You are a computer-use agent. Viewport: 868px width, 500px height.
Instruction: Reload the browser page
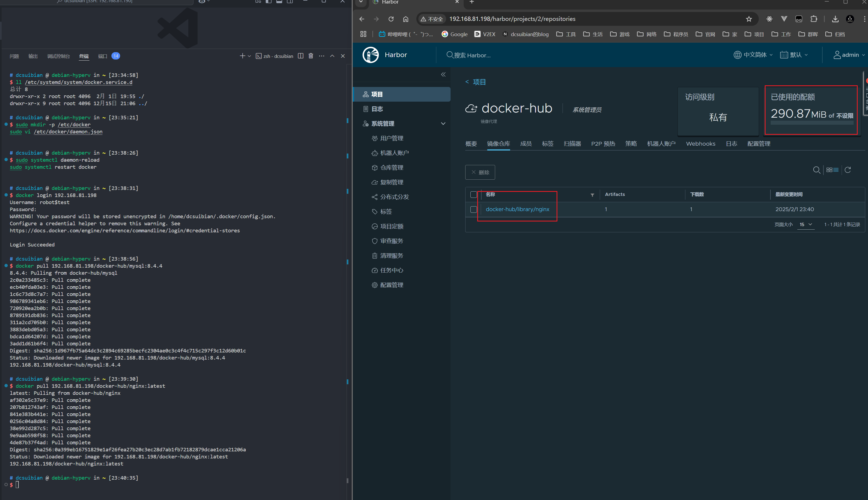[391, 19]
